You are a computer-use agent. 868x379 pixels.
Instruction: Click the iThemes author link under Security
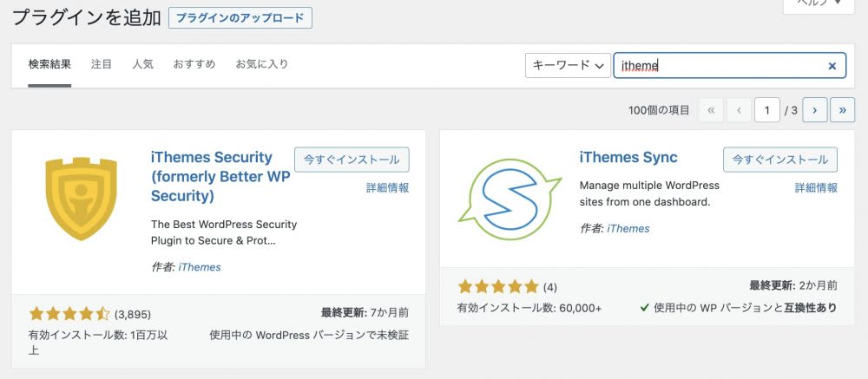pos(200,267)
